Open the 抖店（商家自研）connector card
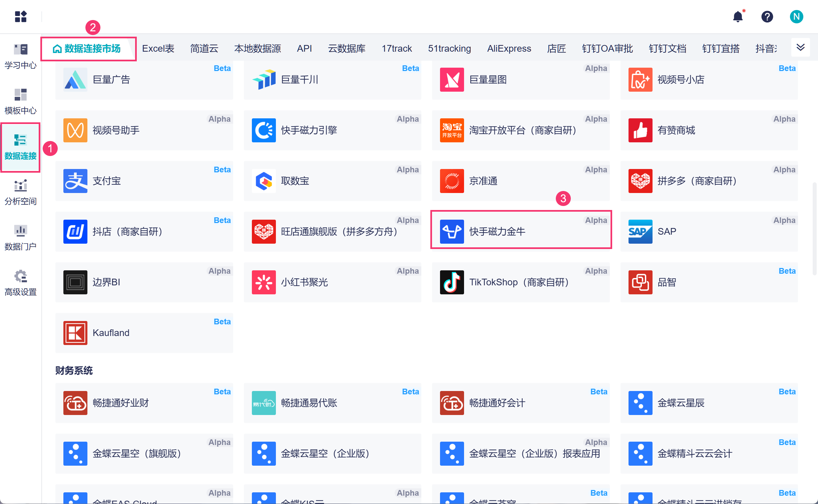818x504 pixels. (x=144, y=232)
